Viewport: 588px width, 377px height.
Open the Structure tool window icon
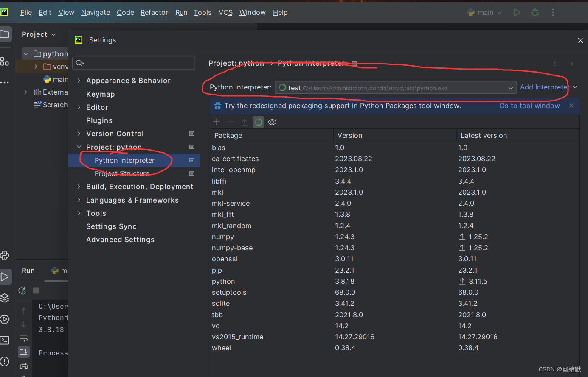point(5,61)
